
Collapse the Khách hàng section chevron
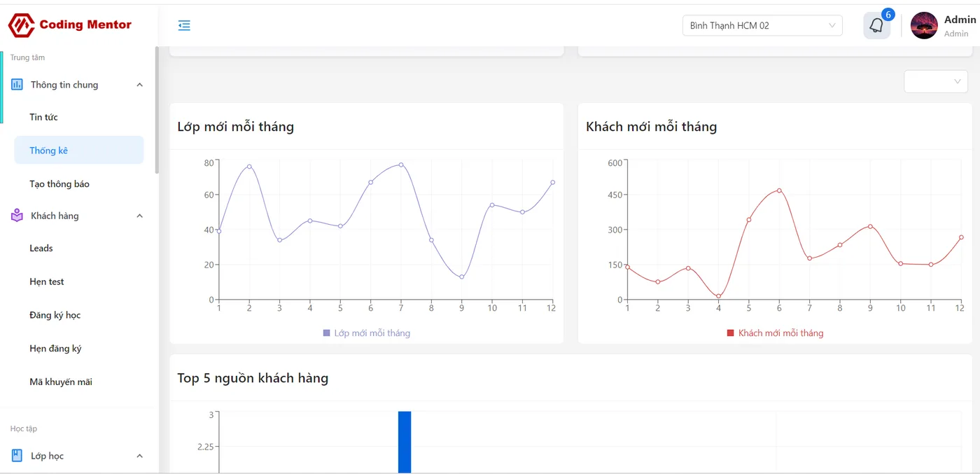(x=139, y=216)
